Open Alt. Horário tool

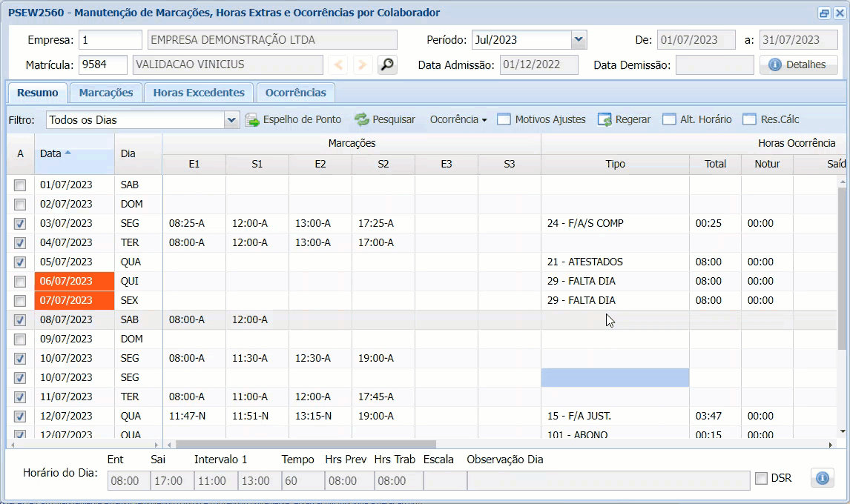pyautogui.click(x=696, y=119)
